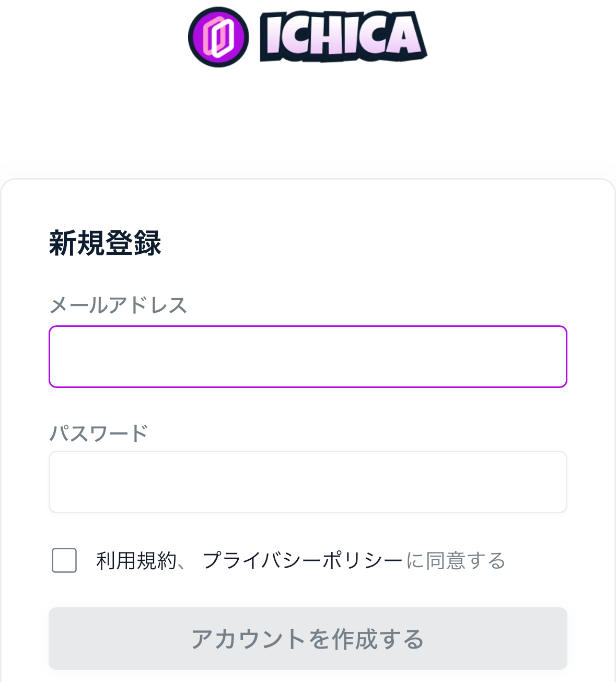Place the cursor in the password box
The image size is (616, 682).
[x=308, y=482]
